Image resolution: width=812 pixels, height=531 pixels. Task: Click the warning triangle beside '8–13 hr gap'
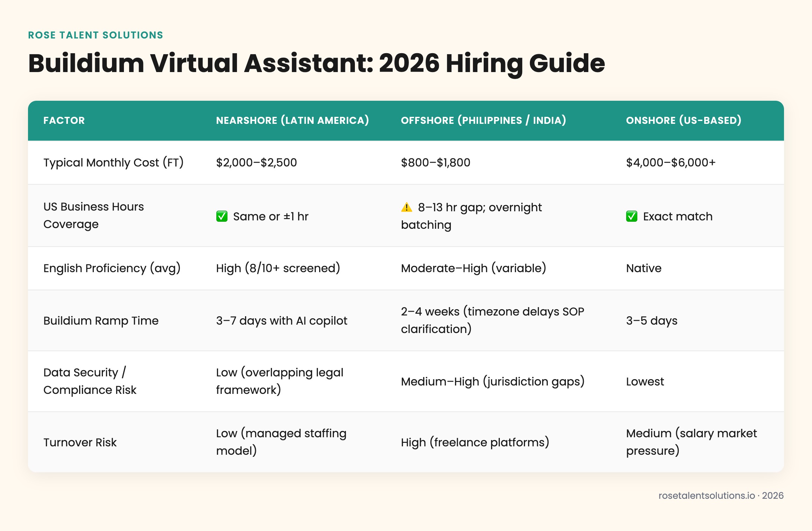tap(407, 207)
